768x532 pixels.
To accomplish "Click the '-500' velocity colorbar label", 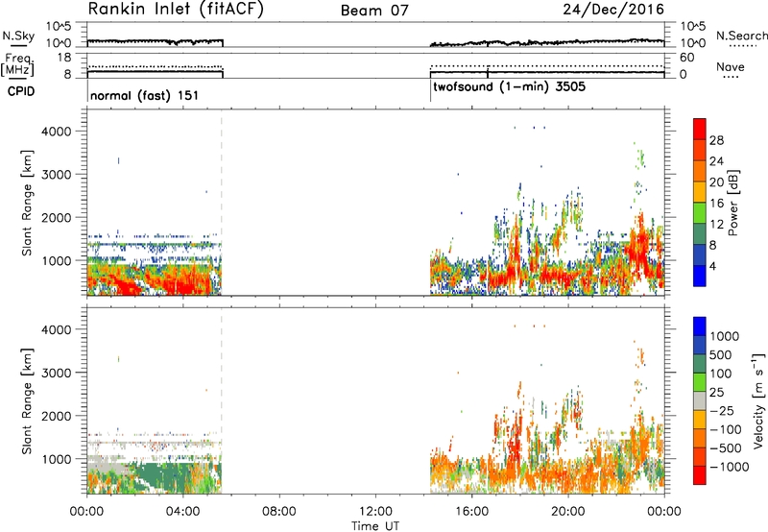I will (x=725, y=448).
